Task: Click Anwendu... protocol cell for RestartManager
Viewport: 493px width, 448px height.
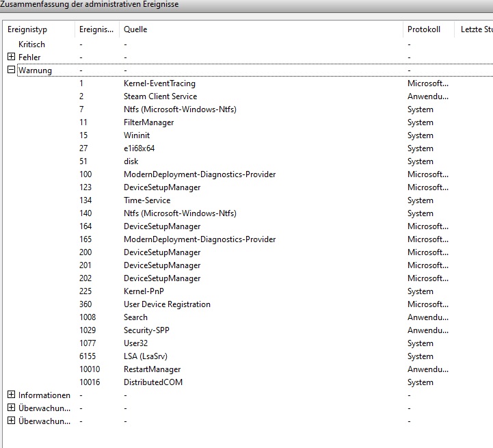Action: point(428,369)
